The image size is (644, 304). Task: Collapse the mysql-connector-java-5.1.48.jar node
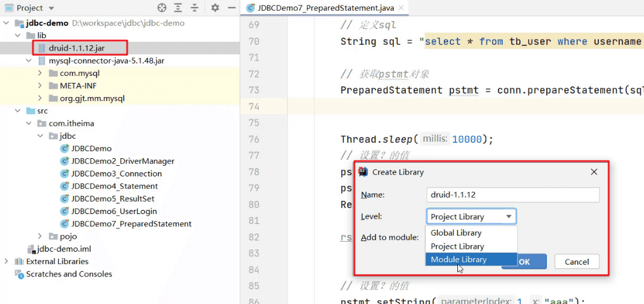click(x=29, y=61)
